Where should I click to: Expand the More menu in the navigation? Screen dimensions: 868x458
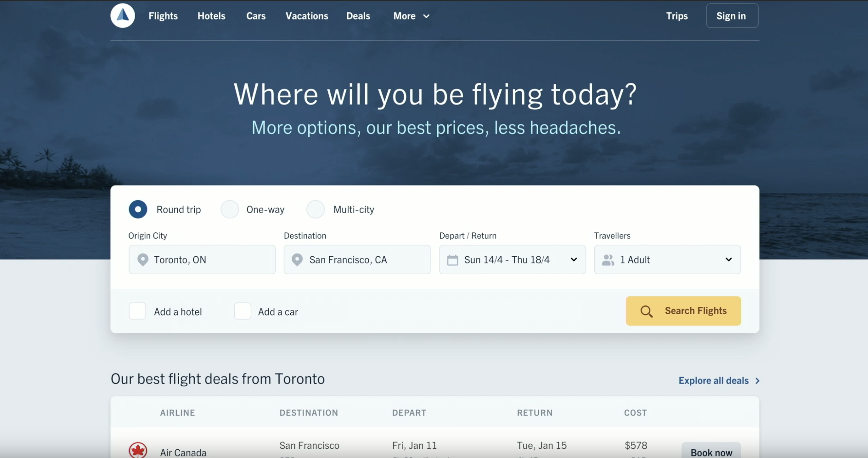411,16
